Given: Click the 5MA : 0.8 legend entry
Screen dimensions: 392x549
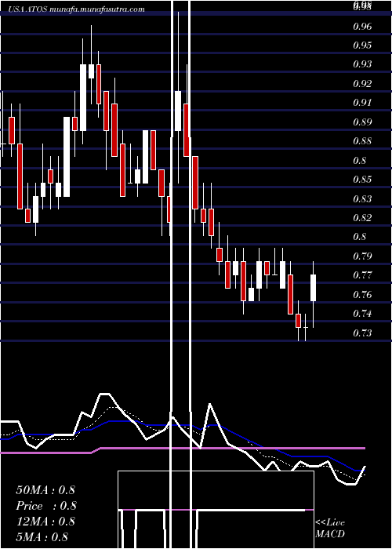Looking at the screenshot, I should click(x=42, y=537).
